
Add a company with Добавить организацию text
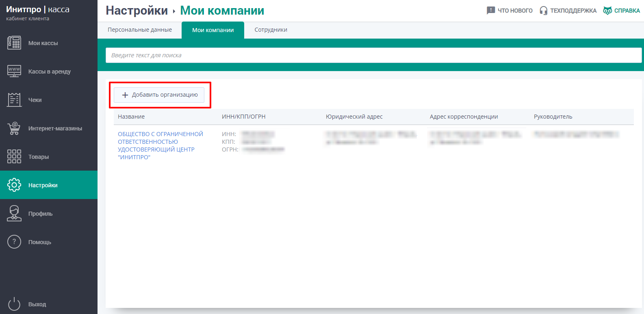(x=165, y=95)
